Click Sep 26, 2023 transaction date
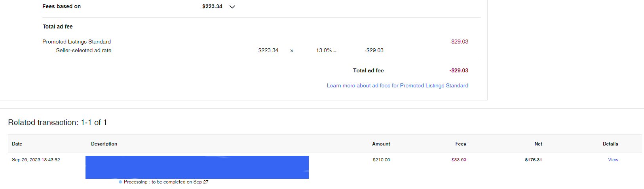The width and height of the screenshot is (644, 189). [36, 160]
